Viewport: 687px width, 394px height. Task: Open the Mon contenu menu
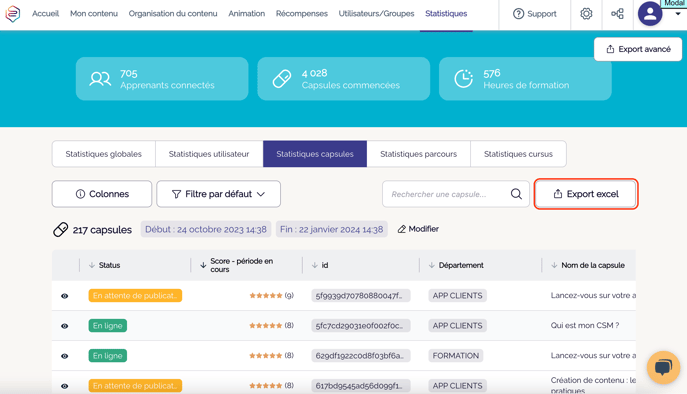point(94,14)
